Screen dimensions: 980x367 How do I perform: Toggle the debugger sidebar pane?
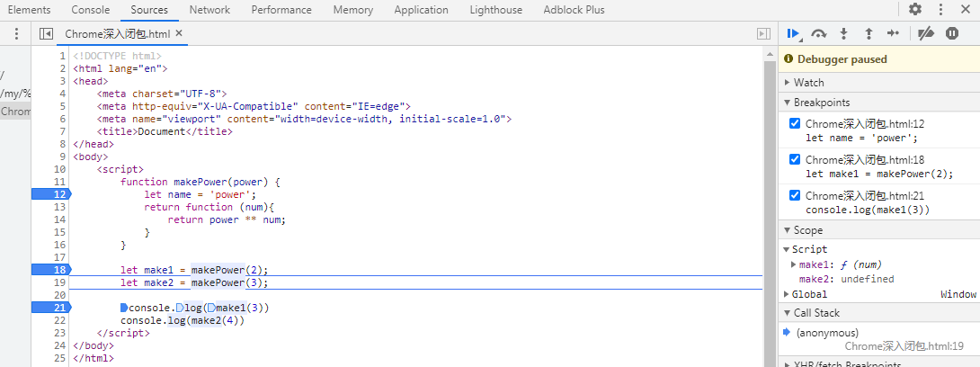[x=763, y=34]
